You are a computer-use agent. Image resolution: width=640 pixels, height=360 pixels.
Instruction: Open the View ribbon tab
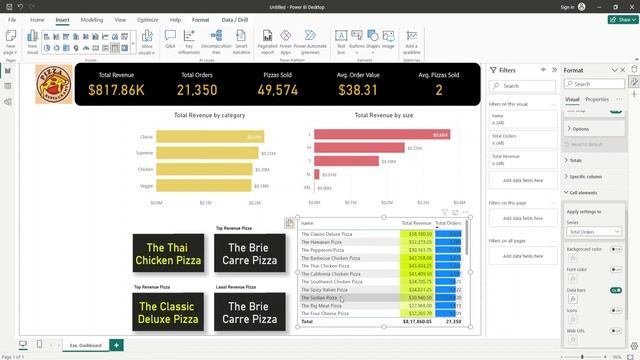click(120, 20)
